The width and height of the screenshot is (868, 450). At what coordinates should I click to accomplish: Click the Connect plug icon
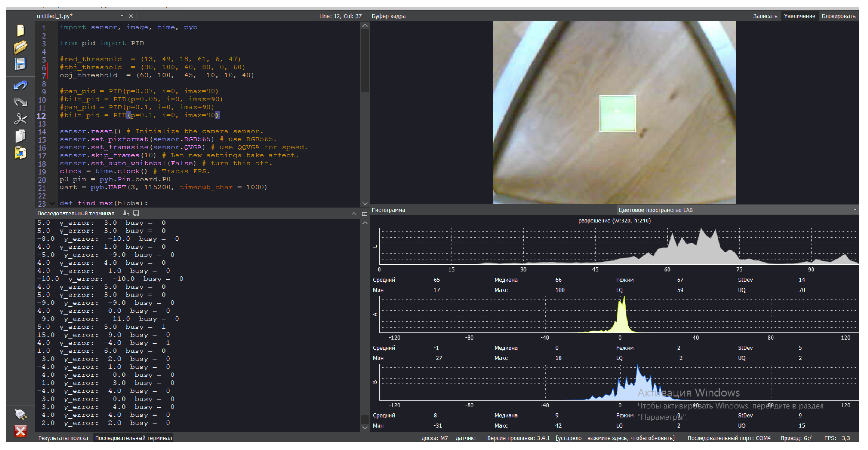pos(20,414)
